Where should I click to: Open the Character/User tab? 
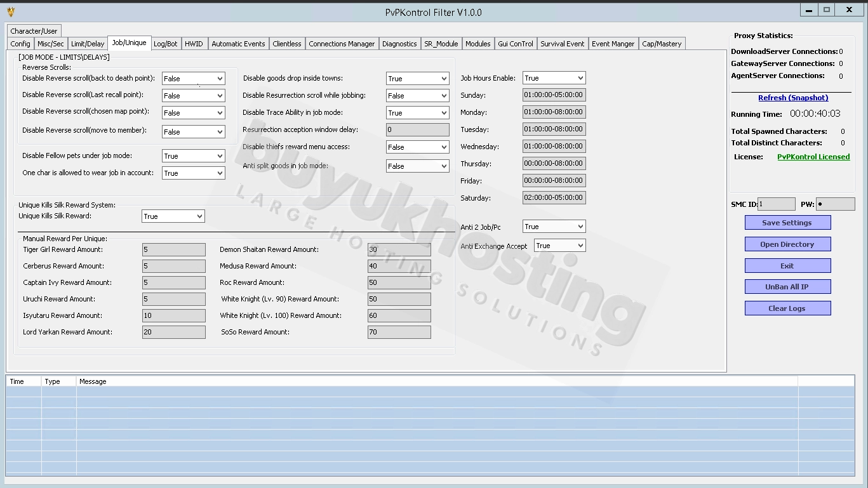click(34, 30)
